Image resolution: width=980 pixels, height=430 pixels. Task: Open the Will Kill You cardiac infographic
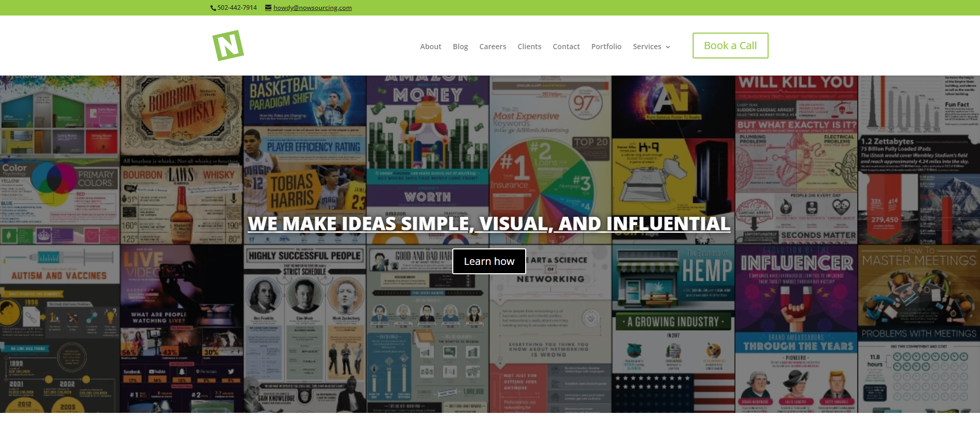pyautogui.click(x=797, y=160)
